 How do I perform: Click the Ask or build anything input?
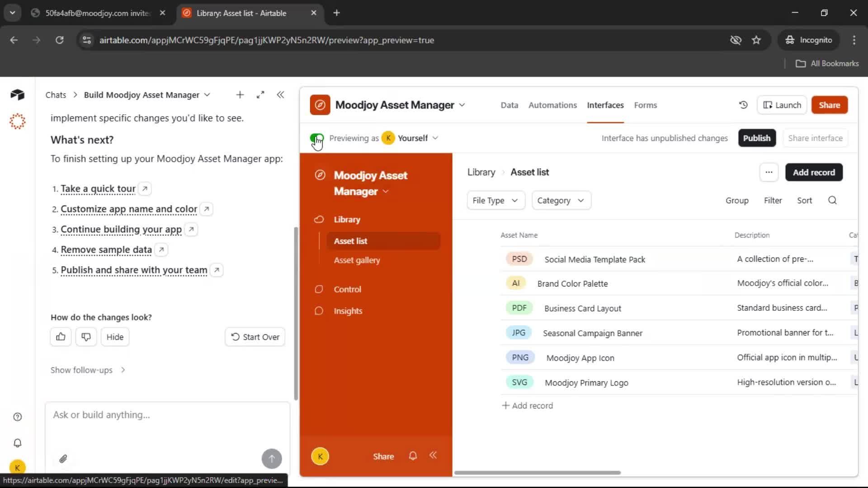click(x=167, y=415)
